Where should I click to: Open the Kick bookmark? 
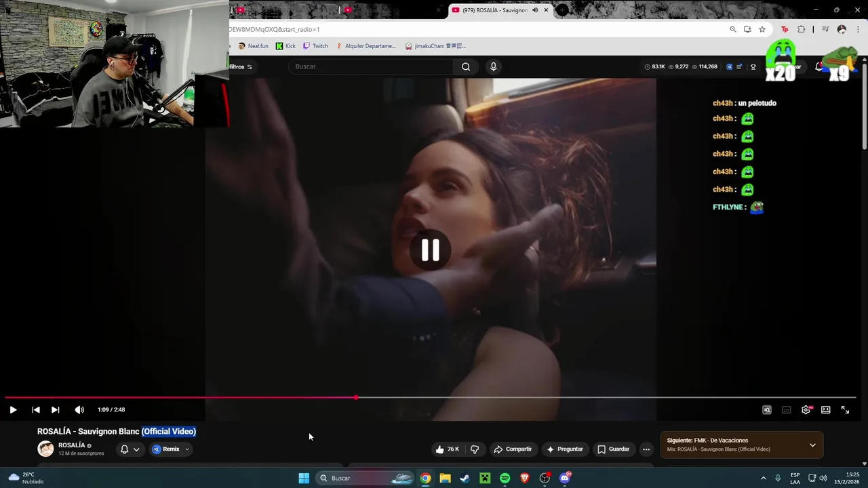(x=285, y=46)
